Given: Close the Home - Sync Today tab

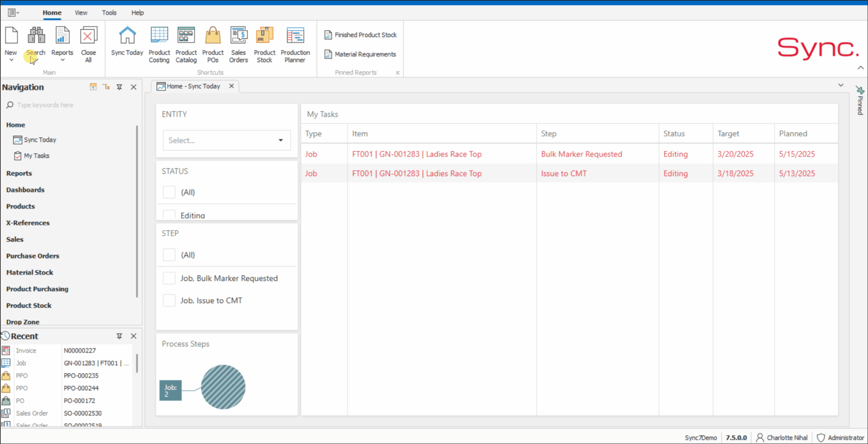Looking at the screenshot, I should [x=231, y=86].
